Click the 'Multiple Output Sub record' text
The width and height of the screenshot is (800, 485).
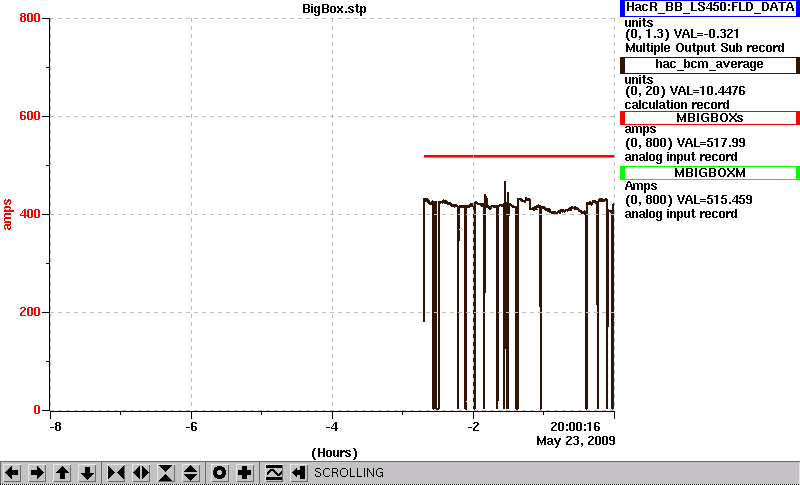pos(705,48)
